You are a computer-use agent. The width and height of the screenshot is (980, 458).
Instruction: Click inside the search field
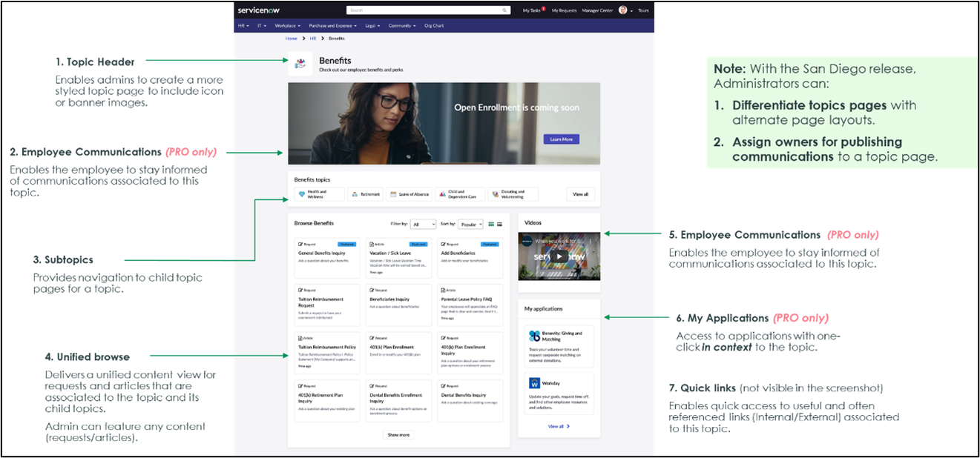tap(415, 10)
